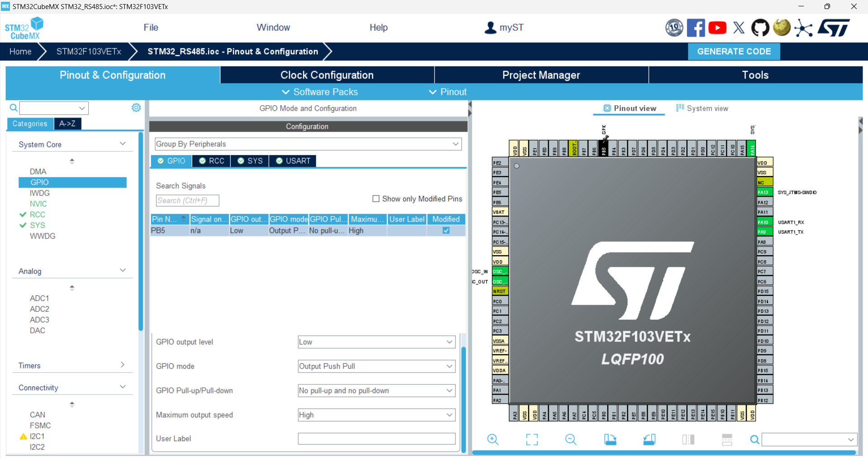
Task: Go to Home breadcrumb
Action: click(20, 52)
